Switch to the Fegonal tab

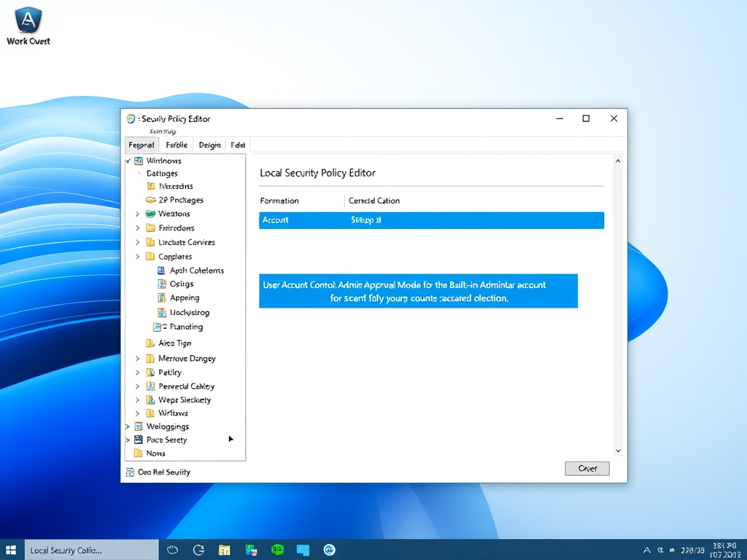click(x=142, y=145)
